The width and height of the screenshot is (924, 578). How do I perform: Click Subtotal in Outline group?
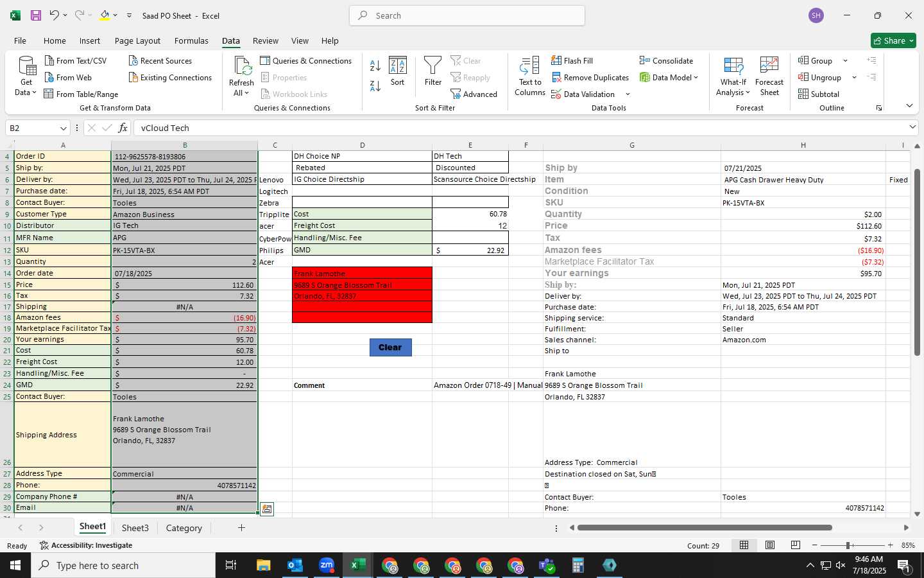pos(819,94)
